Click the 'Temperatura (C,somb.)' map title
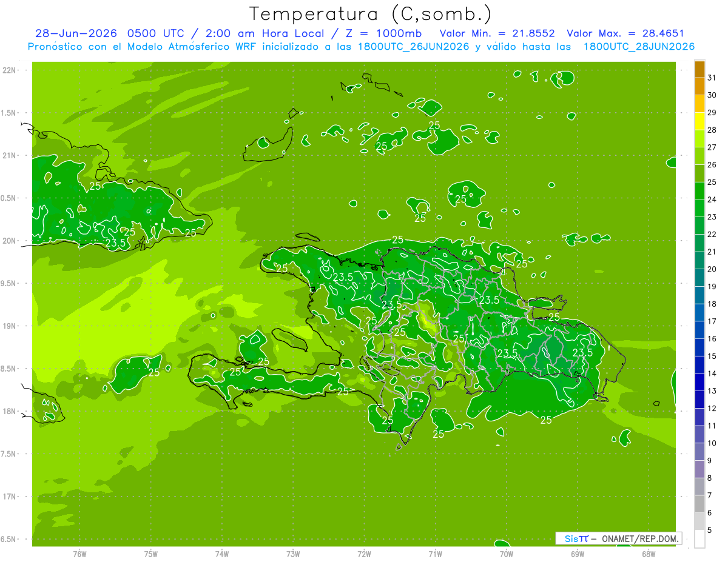 tap(371, 14)
